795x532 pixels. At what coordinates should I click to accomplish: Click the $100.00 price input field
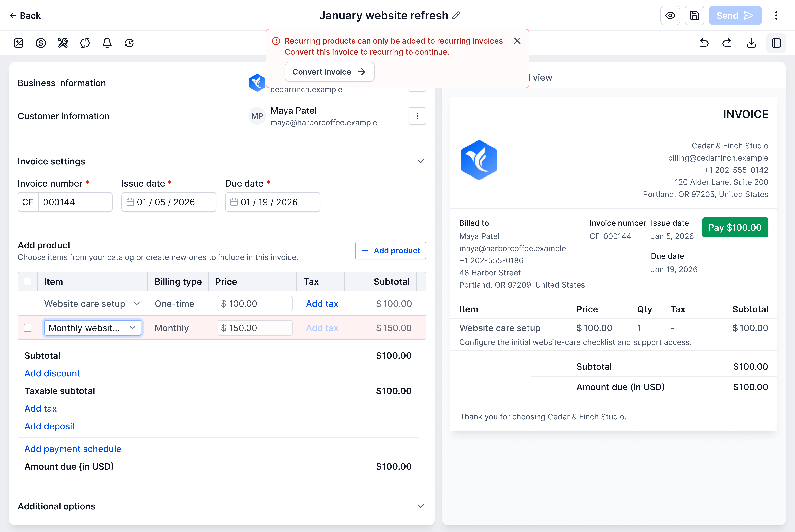coord(255,304)
